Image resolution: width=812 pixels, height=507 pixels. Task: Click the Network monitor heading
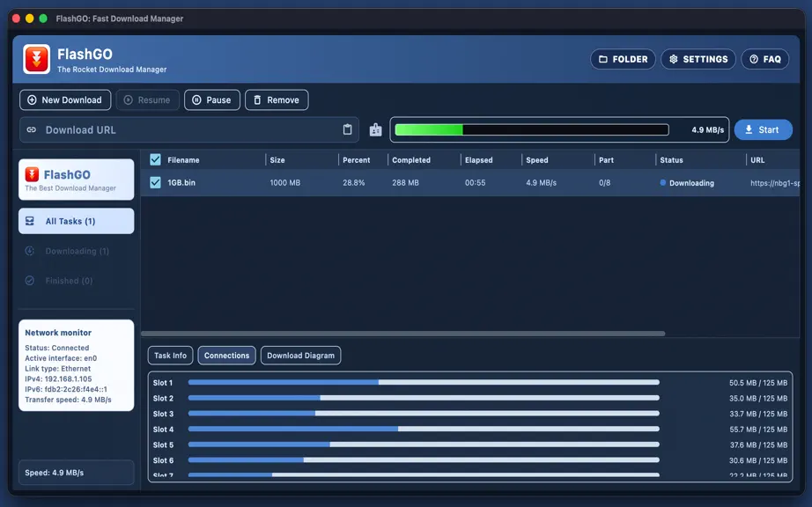pos(58,333)
